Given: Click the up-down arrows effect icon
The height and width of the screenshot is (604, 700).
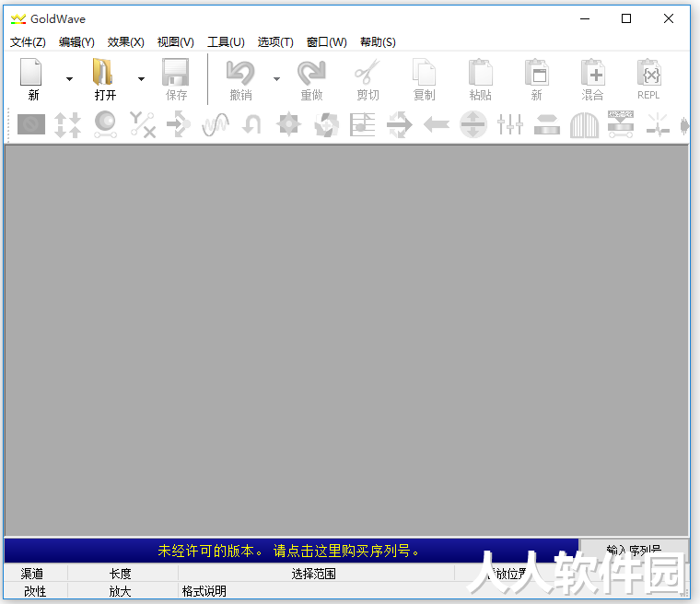Looking at the screenshot, I should 68,124.
